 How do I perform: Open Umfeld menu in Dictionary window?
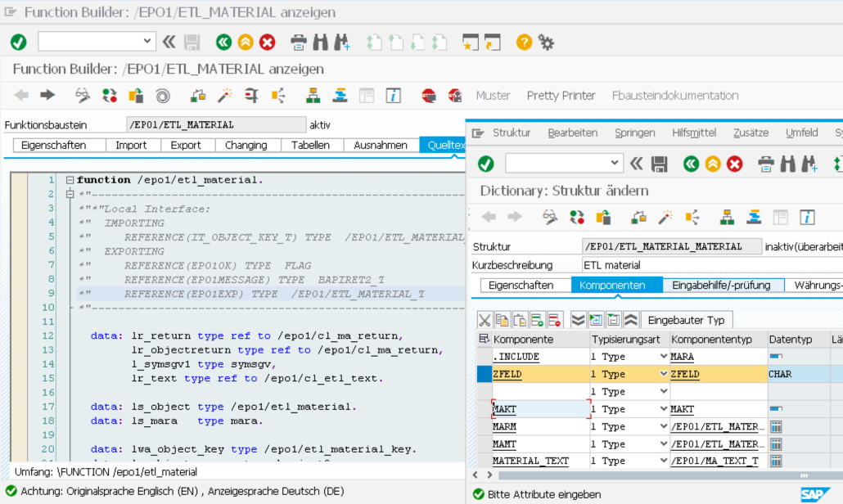coord(801,133)
